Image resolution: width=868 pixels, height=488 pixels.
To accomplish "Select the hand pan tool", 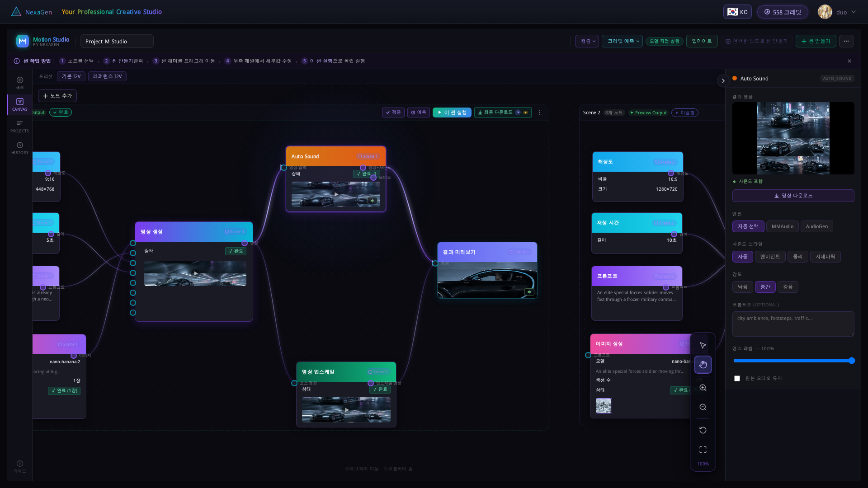I will 703,365.
